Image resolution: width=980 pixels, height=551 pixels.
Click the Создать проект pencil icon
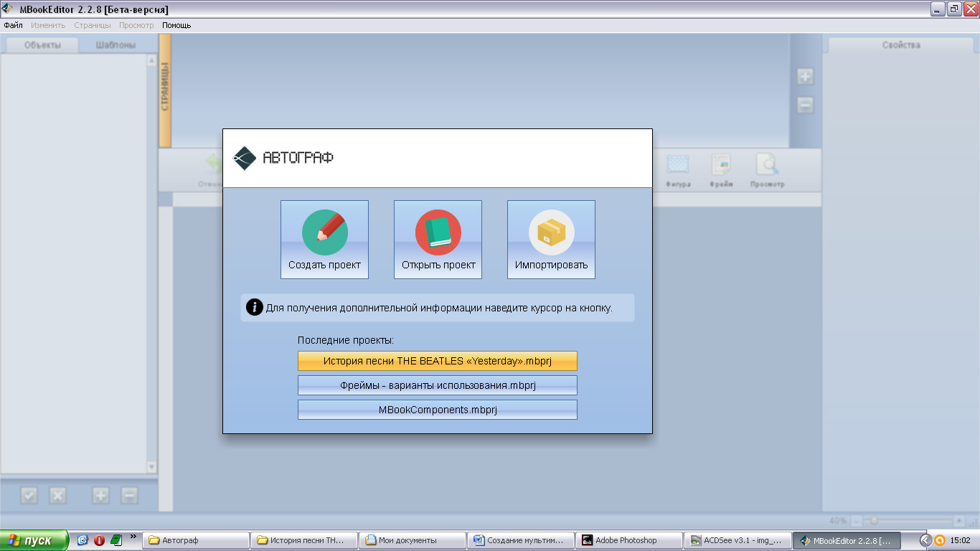point(325,232)
